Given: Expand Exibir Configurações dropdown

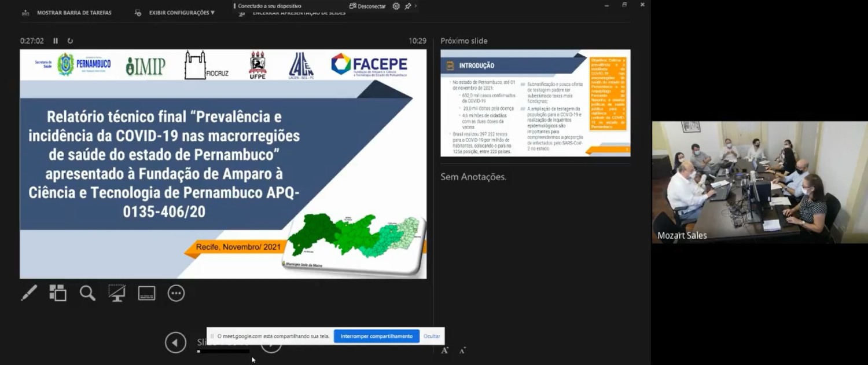Looking at the screenshot, I should point(181,13).
